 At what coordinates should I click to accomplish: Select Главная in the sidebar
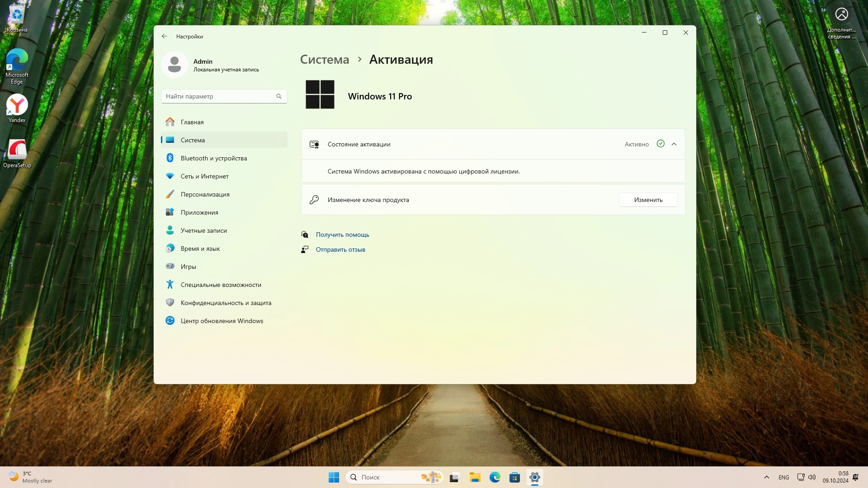pyautogui.click(x=192, y=122)
